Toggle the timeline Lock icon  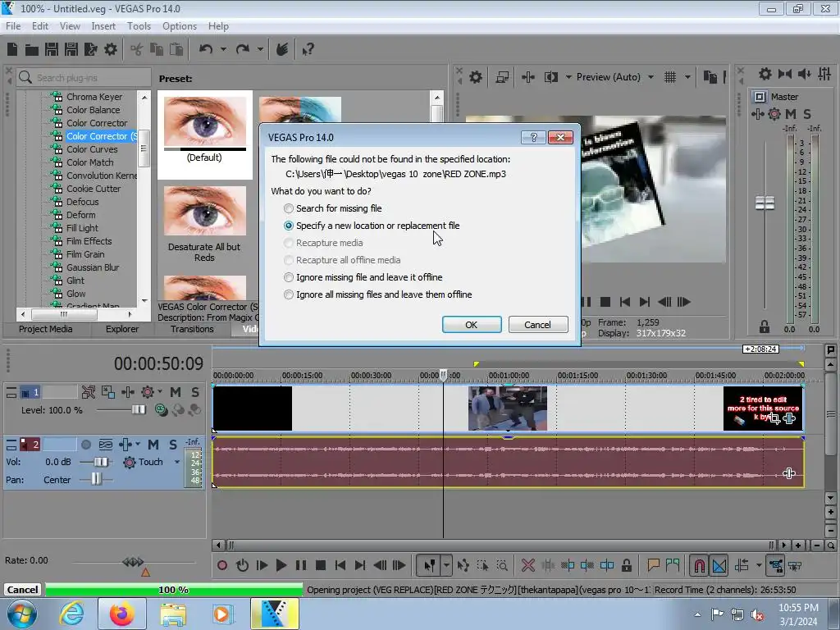(626, 565)
